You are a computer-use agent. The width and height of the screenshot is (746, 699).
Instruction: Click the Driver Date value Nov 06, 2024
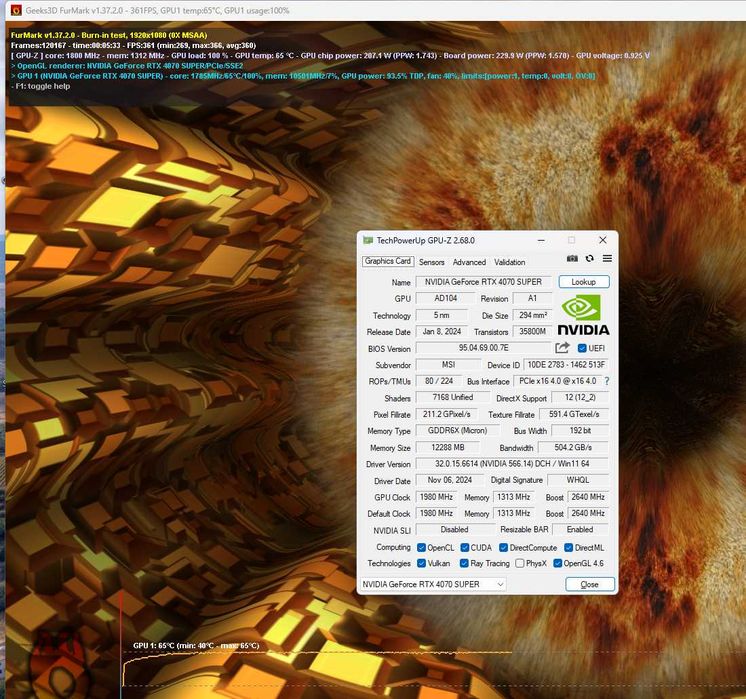pyautogui.click(x=450, y=480)
